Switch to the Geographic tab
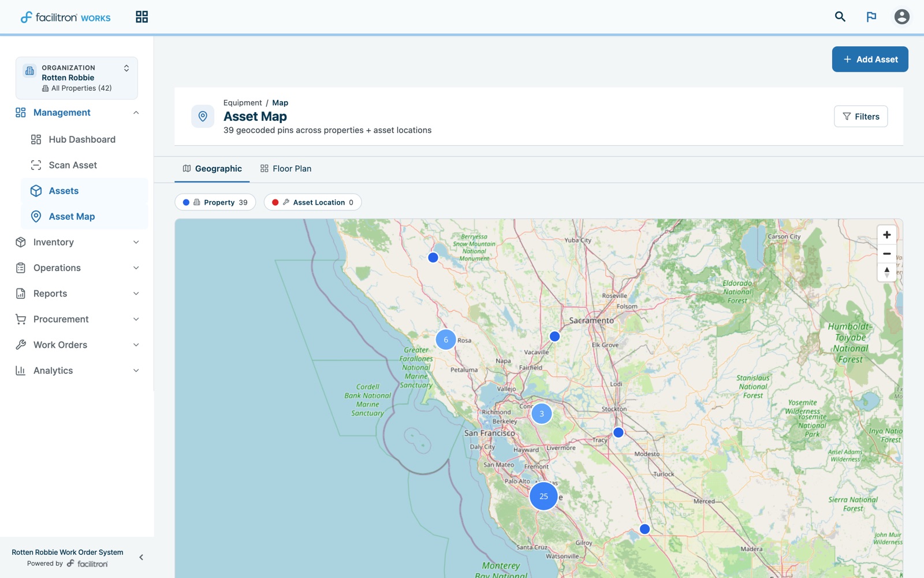 pyautogui.click(x=212, y=169)
